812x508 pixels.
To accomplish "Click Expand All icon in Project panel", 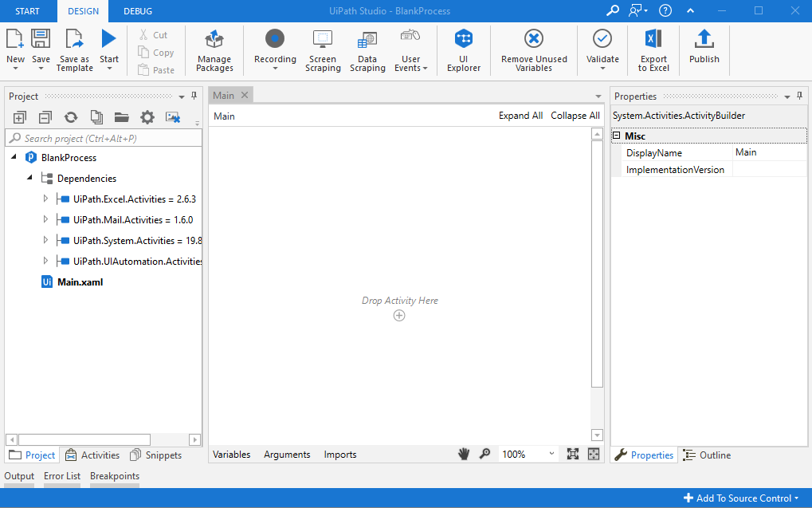I will click(x=20, y=118).
